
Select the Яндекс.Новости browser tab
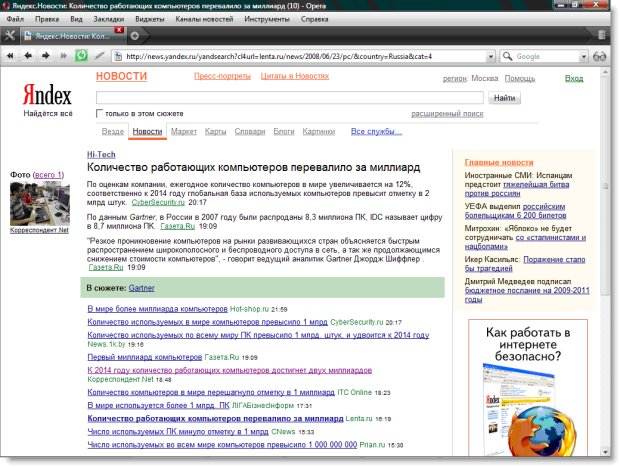[x=73, y=36]
